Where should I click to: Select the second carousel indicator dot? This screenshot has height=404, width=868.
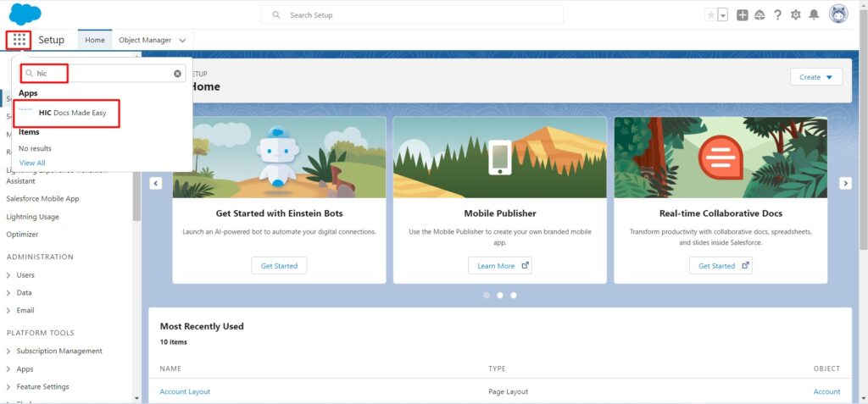tap(500, 296)
